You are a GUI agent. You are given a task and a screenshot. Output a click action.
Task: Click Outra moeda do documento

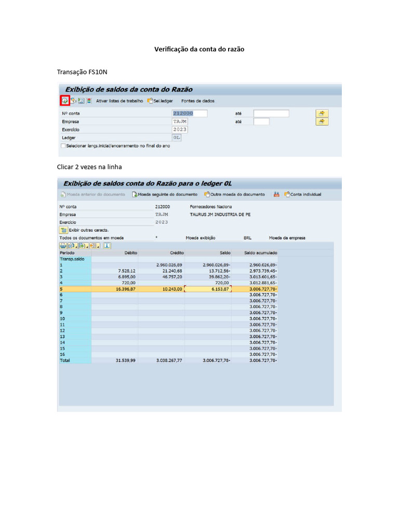(x=235, y=194)
